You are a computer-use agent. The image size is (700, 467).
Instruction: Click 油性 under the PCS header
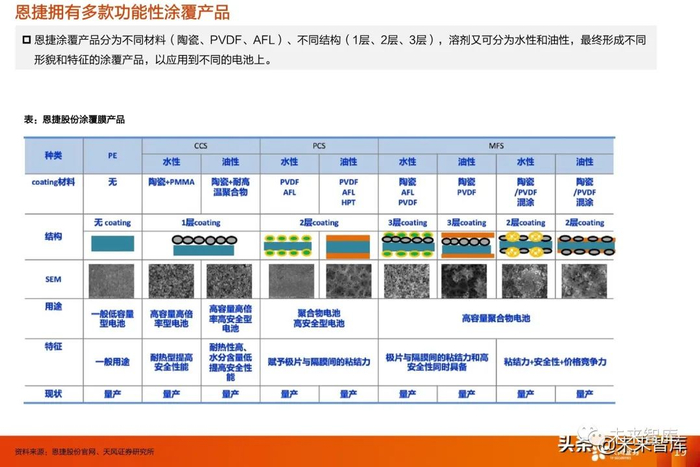pyautogui.click(x=349, y=162)
